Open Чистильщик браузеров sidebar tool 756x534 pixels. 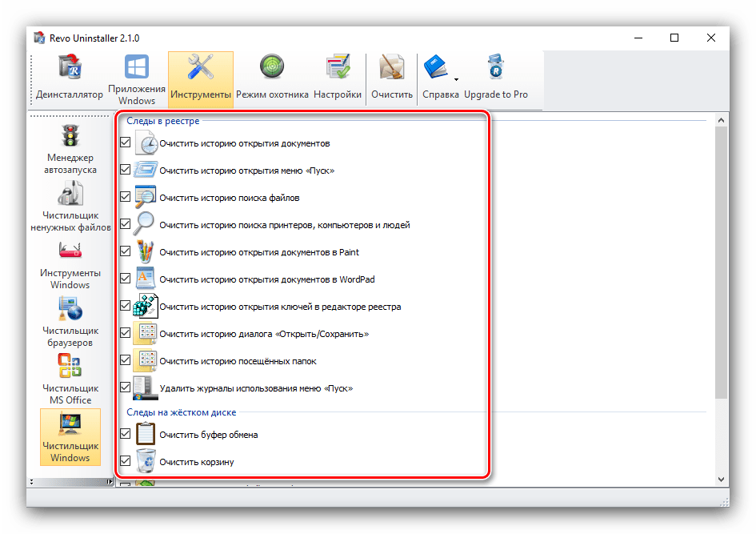(x=70, y=322)
